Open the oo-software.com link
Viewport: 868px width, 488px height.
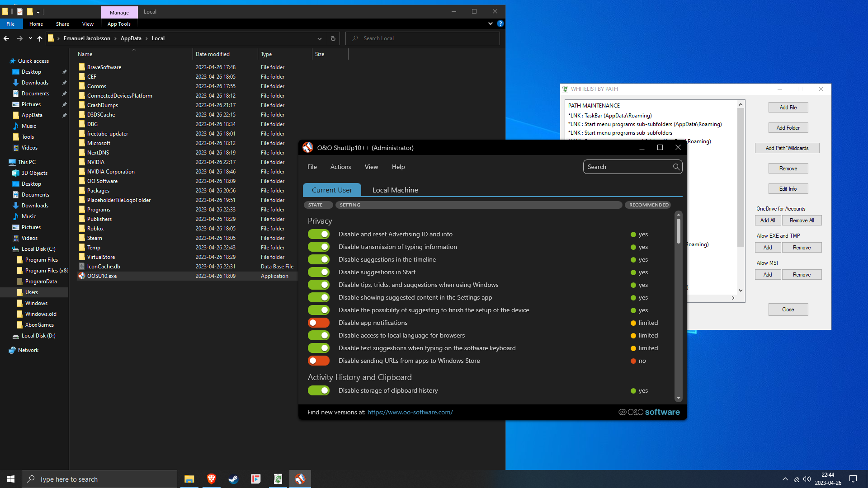[410, 412]
